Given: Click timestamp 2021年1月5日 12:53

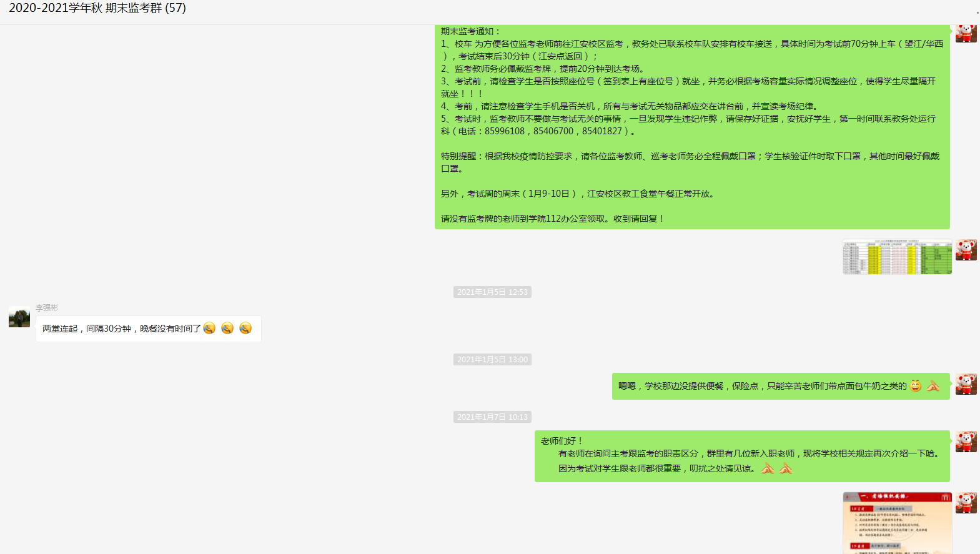Looking at the screenshot, I should point(492,292).
